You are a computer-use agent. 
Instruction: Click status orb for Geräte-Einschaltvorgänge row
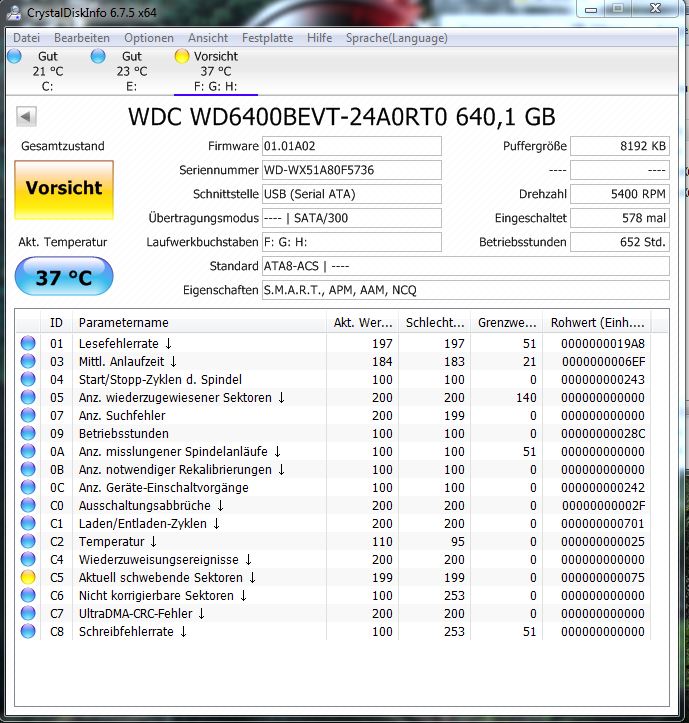click(28, 487)
